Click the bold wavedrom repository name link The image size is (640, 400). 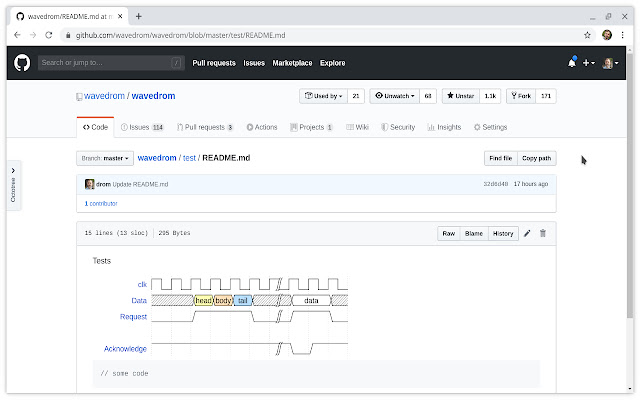click(x=153, y=96)
